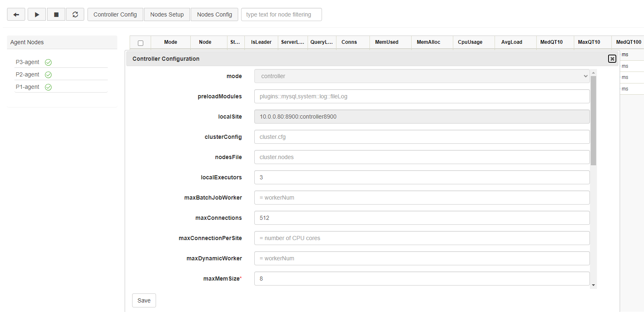Click the back arrow toolbar icon
This screenshot has height=312, width=644.
point(16,14)
